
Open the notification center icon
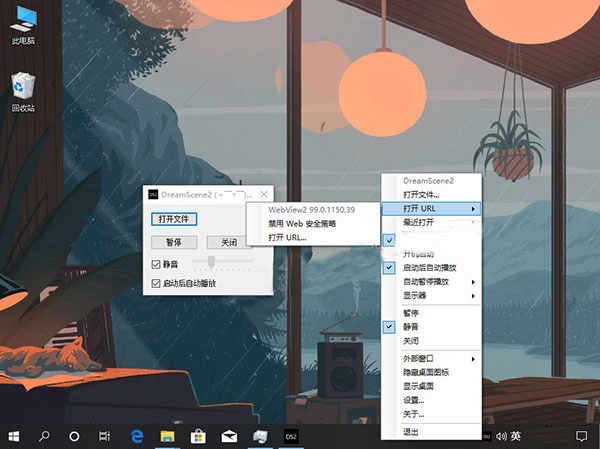pyautogui.click(x=581, y=436)
